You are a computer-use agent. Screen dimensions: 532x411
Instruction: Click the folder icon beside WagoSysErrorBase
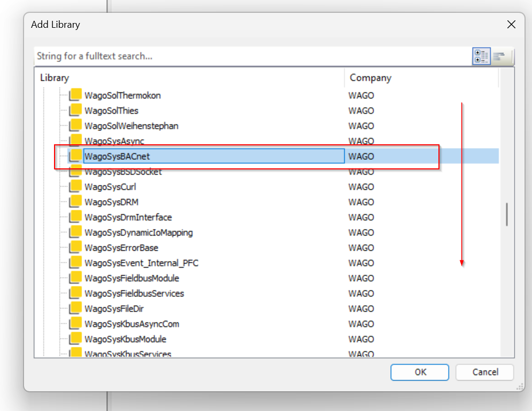[x=75, y=247]
